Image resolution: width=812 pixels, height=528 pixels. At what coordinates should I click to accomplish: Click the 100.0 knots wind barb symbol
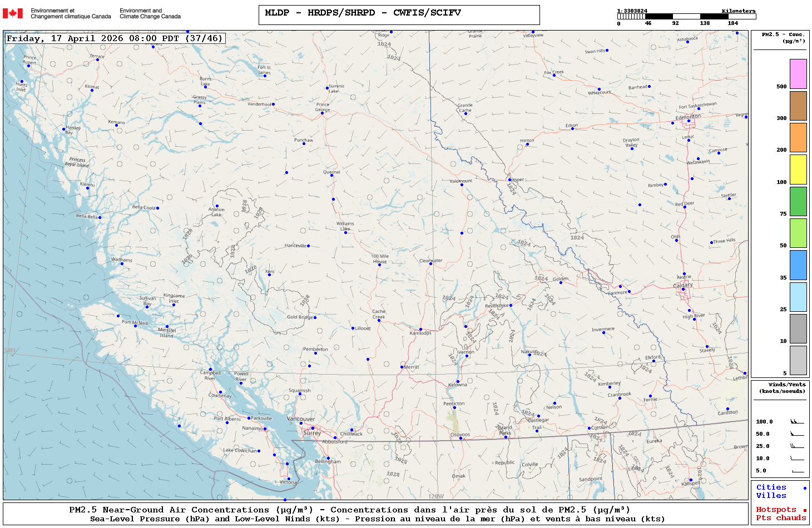797,422
